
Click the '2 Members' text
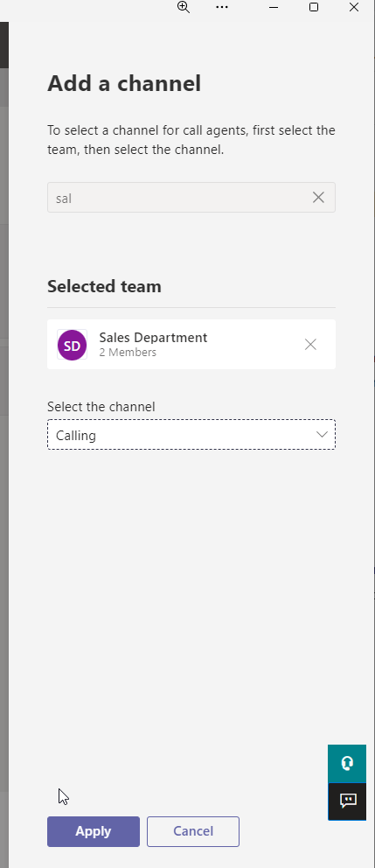click(x=128, y=353)
